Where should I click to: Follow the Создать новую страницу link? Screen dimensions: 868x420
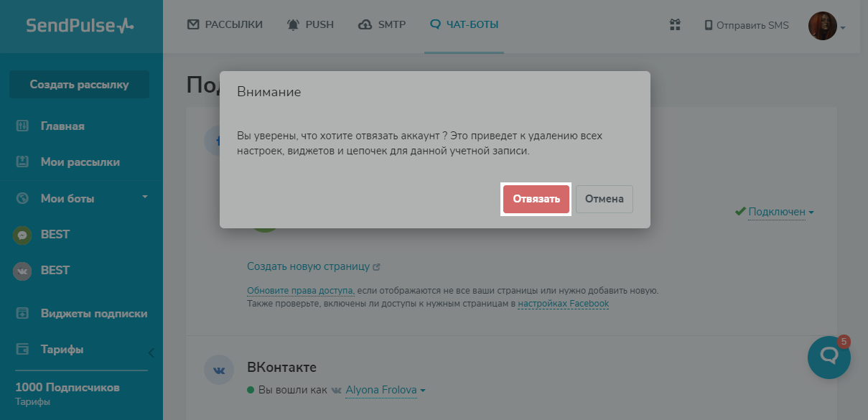pos(308,266)
